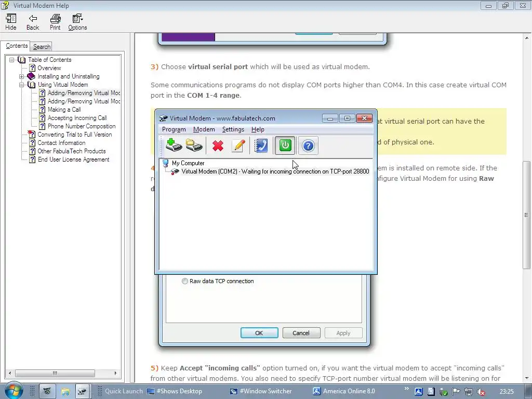Viewport: 532px width, 399px height.
Task: Click the contents pane scroll-right arrow
Action: point(116,373)
